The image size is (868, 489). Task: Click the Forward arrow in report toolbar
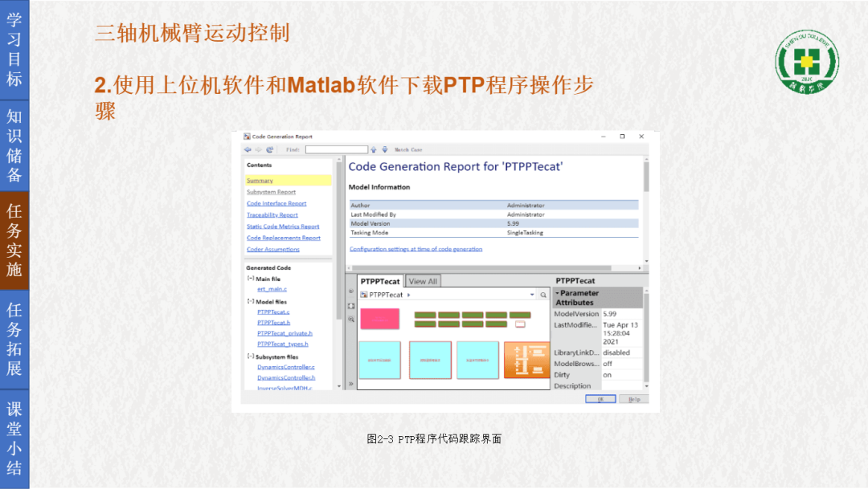coord(259,149)
